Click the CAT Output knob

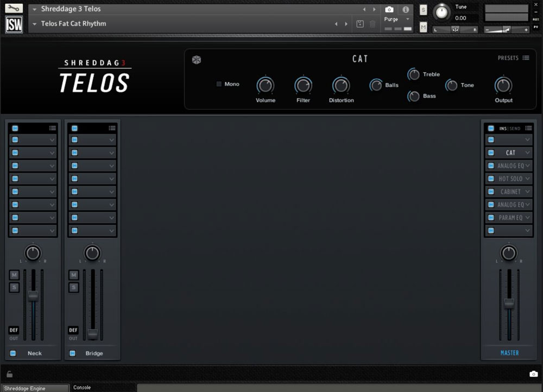(x=503, y=85)
